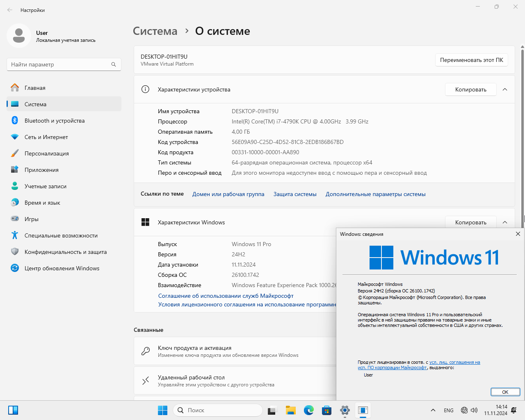Open Условия лицензионного соглашения link
Screen dimensions: 525x420
247,304
